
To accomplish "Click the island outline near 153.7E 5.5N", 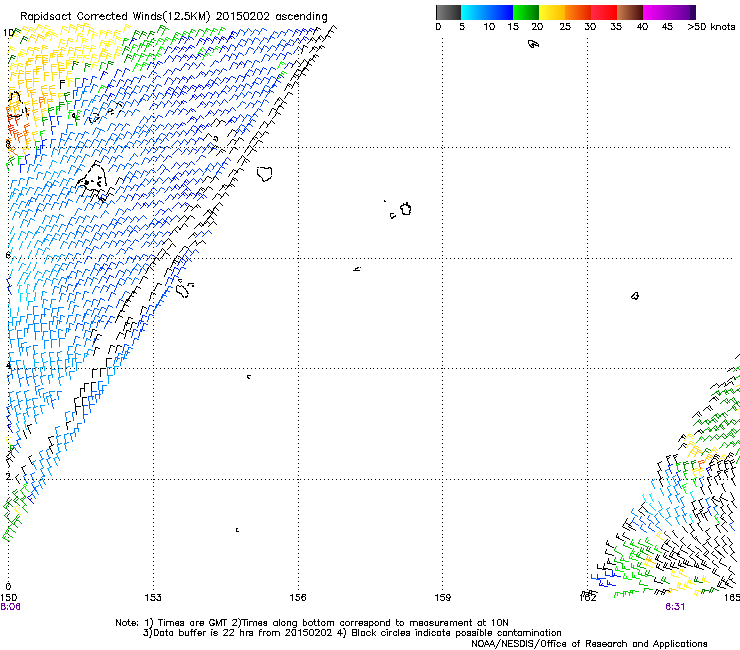I will click(x=183, y=288).
